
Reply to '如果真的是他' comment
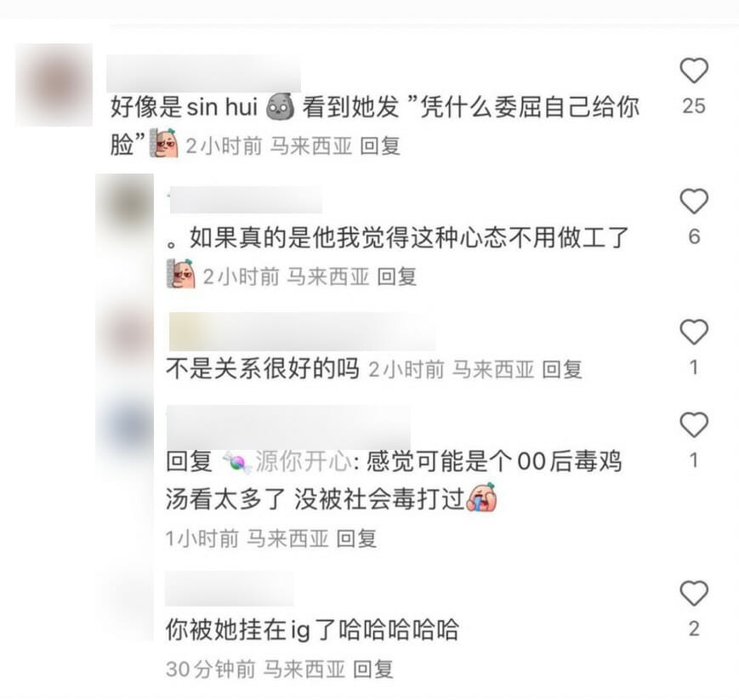pos(397,276)
